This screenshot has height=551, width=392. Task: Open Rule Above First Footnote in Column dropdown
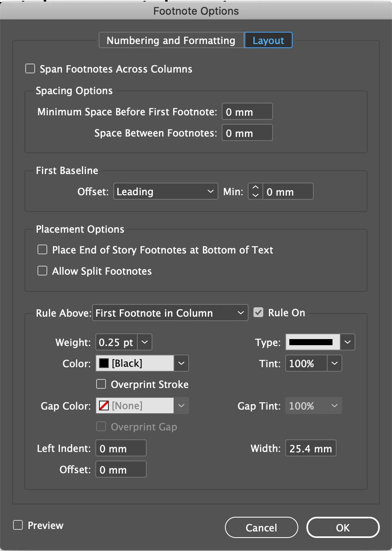(170, 313)
